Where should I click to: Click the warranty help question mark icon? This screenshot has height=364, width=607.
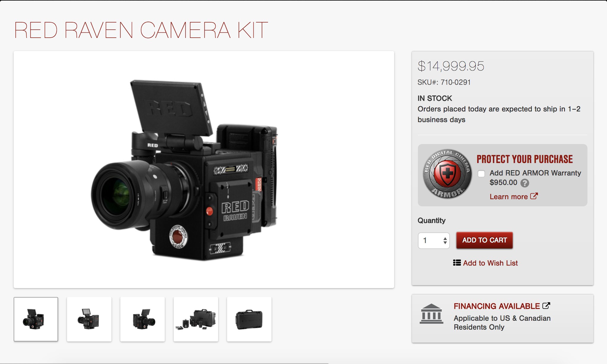point(525,183)
